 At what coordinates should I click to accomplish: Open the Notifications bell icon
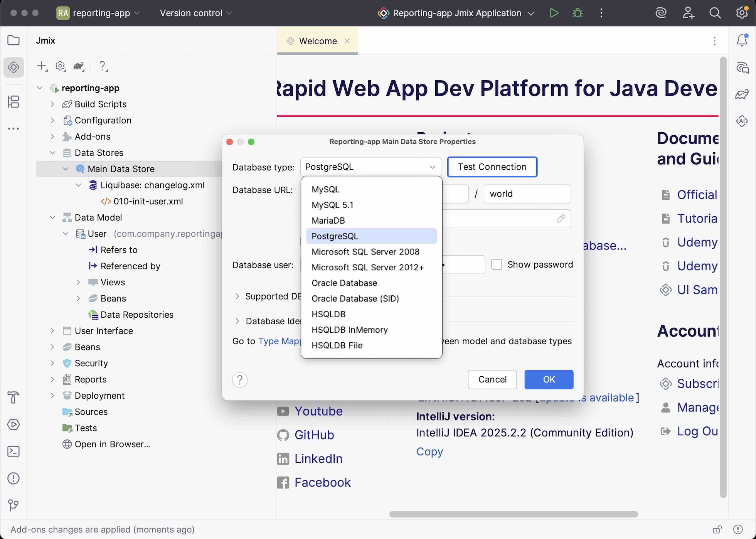[x=742, y=40]
